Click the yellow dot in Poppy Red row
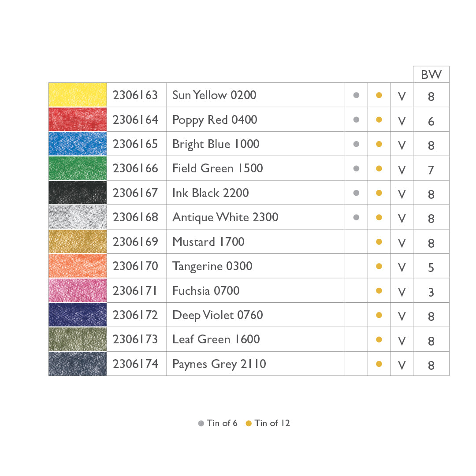The height and width of the screenshot is (476, 476). click(379, 119)
